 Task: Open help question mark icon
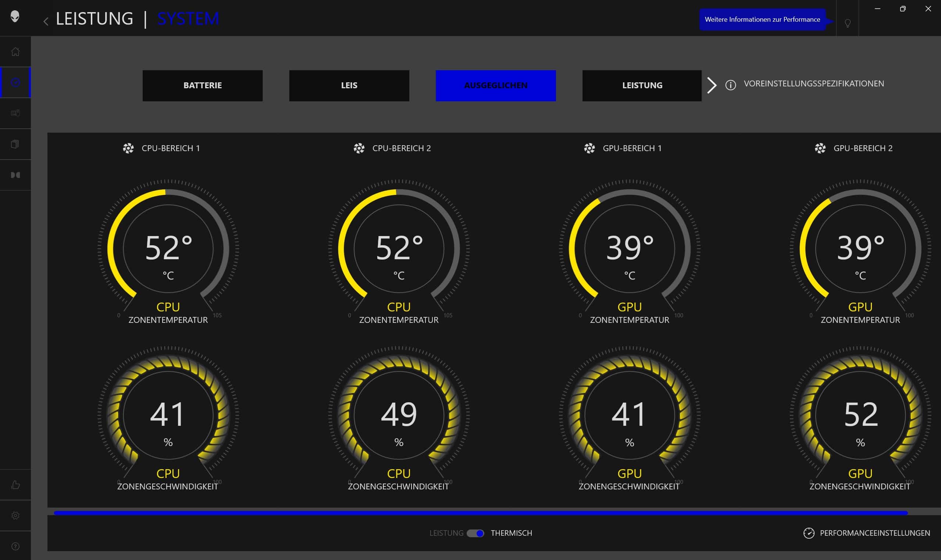pos(15,546)
